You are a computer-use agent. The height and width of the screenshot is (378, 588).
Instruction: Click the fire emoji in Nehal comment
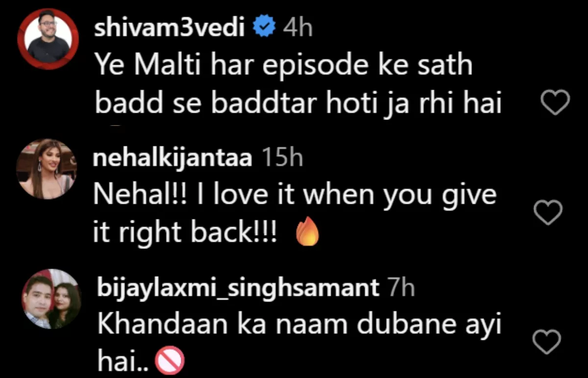tap(308, 235)
